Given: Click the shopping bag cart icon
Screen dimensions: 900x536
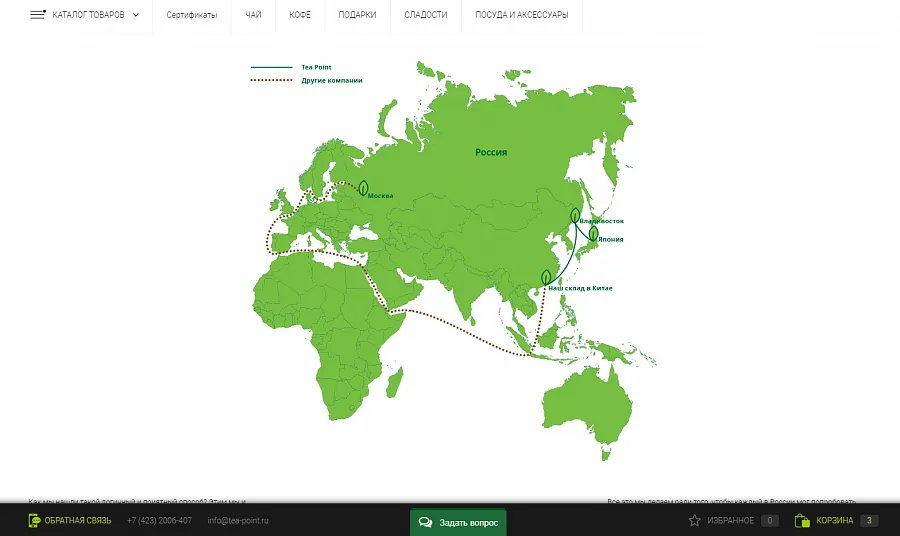Looking at the screenshot, I should point(802,521).
